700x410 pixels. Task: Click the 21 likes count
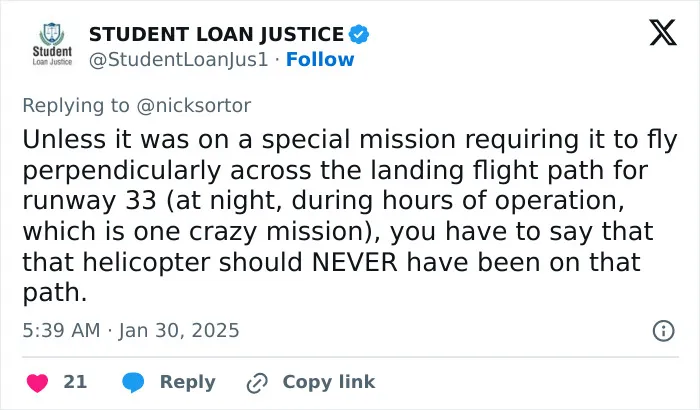click(75, 382)
